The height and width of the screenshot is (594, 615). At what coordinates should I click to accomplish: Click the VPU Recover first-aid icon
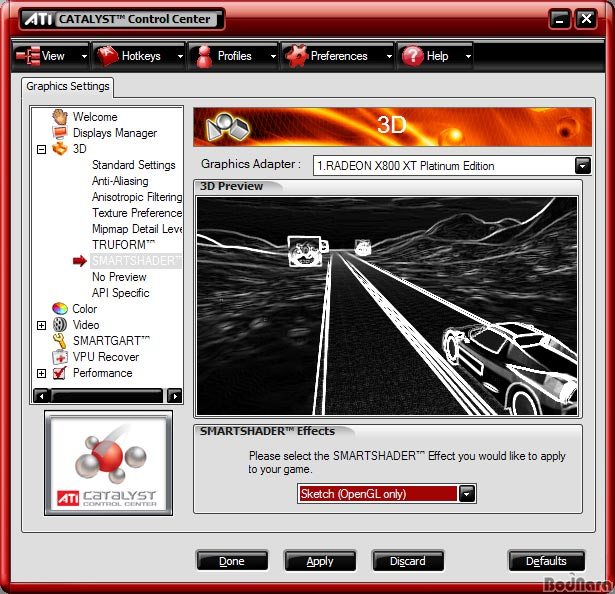point(60,357)
